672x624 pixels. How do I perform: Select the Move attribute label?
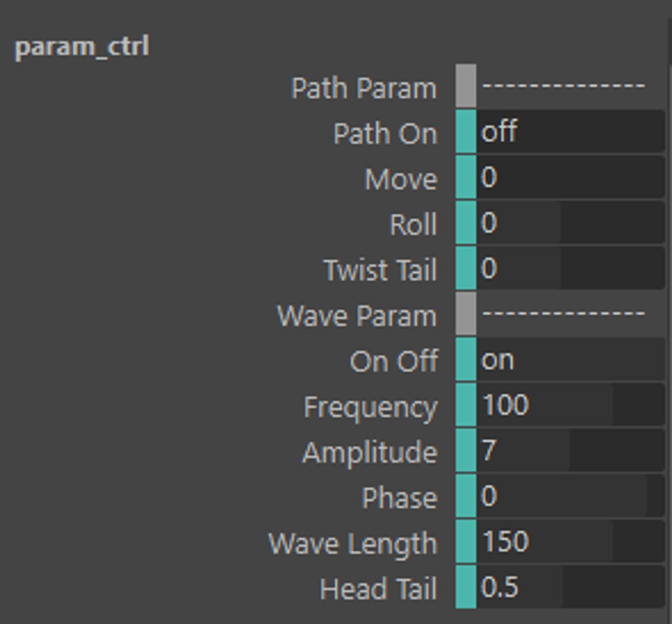(x=400, y=179)
